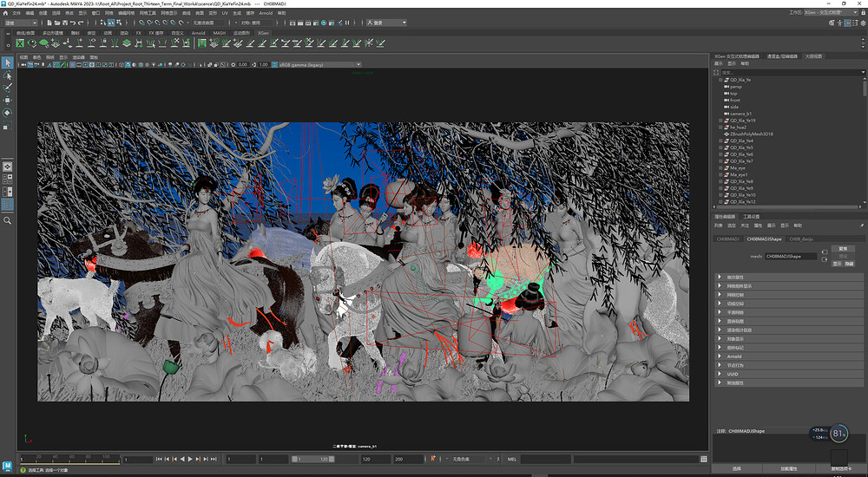The image size is (868, 477).
Task: Click the Undo arrow in the status line
Action: point(73,23)
